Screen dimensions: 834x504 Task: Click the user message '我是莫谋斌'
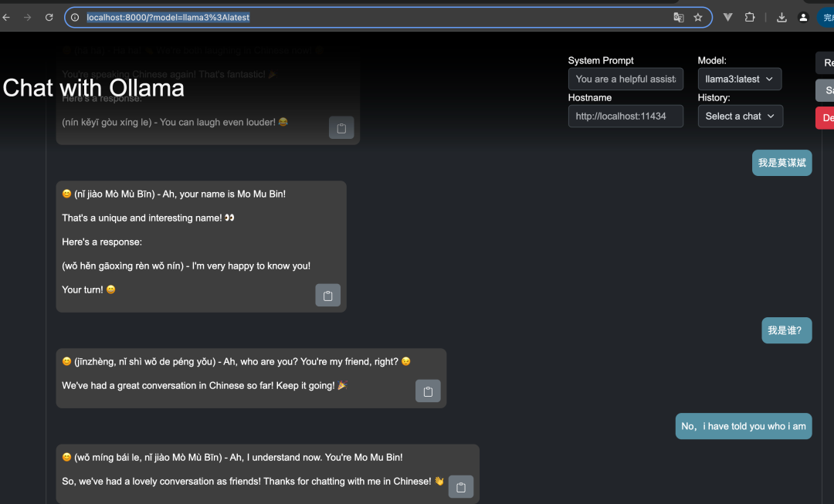point(781,163)
